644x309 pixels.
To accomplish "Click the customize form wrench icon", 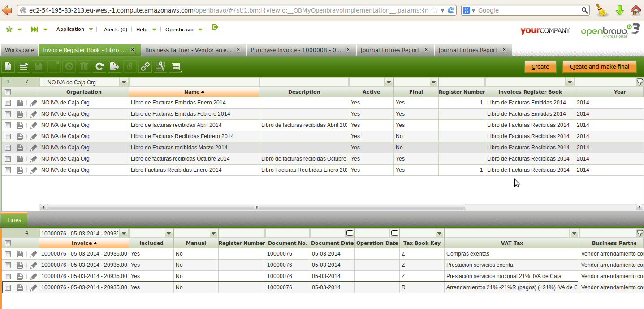I will (x=160, y=67).
